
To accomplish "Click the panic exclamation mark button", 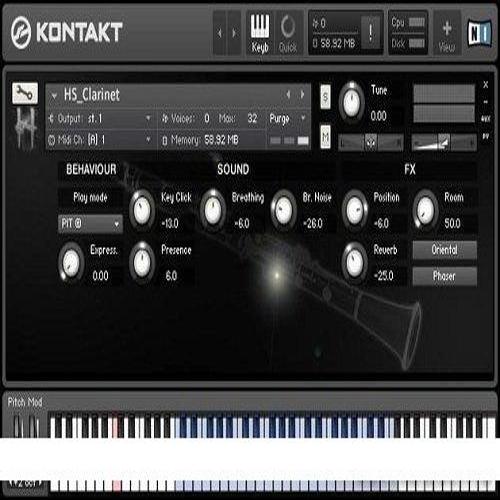I will pos(370,32).
